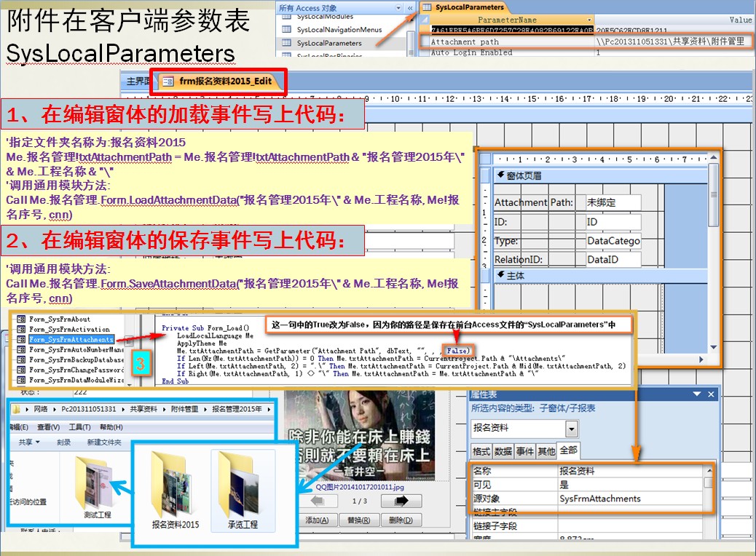Click 网络 in Explorer address breadcrumb
Image resolution: width=756 pixels, height=556 pixels.
click(41, 409)
